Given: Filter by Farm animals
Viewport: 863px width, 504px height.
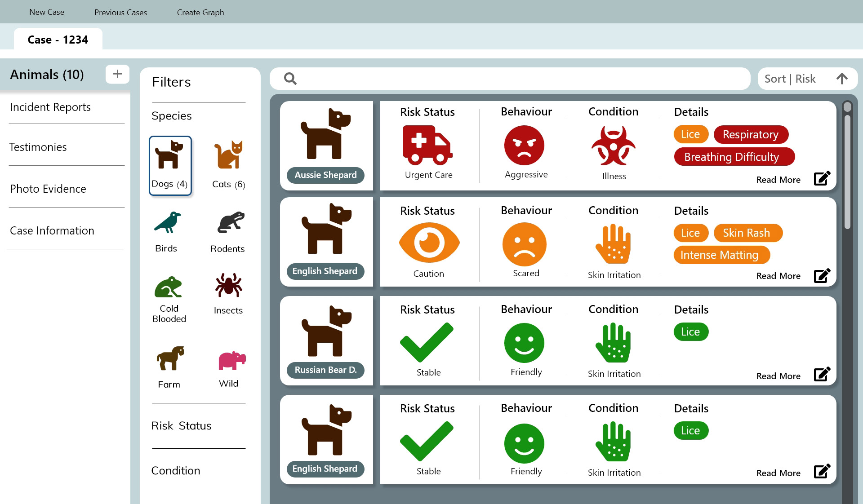Looking at the screenshot, I should click(x=169, y=367).
